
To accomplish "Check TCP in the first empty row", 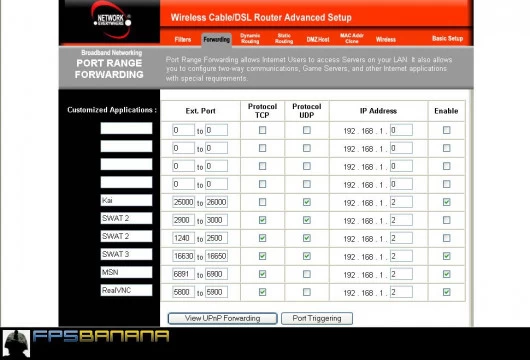I will pos(262,130).
